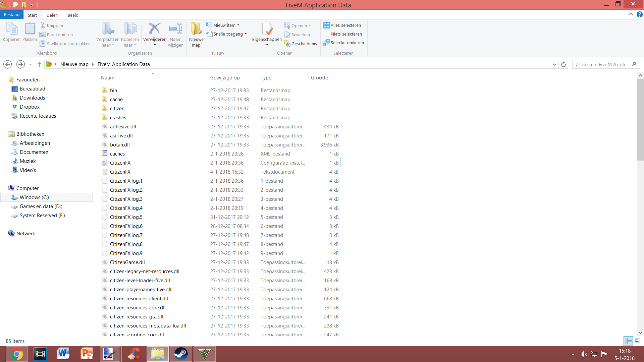Sort by Grootte column header

pyautogui.click(x=325, y=77)
